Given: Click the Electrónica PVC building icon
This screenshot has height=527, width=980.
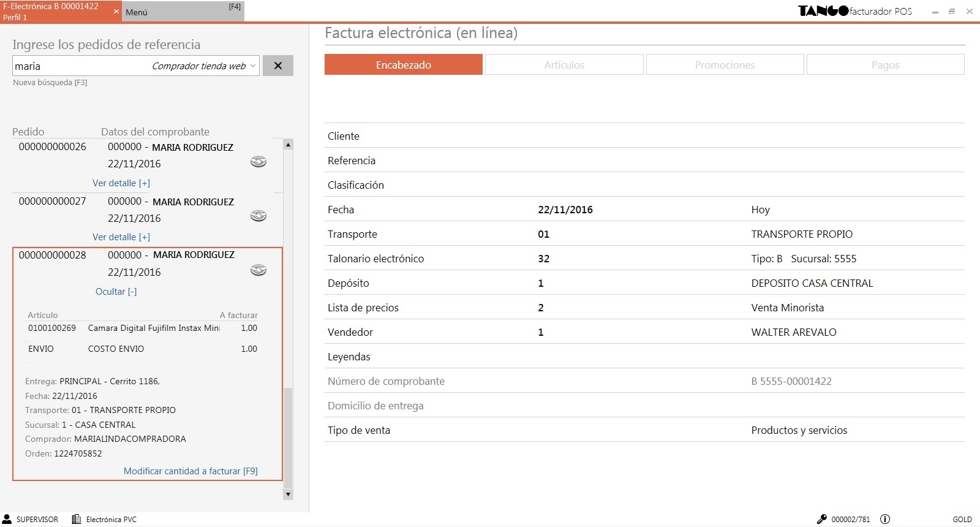Looking at the screenshot, I should [x=77, y=519].
